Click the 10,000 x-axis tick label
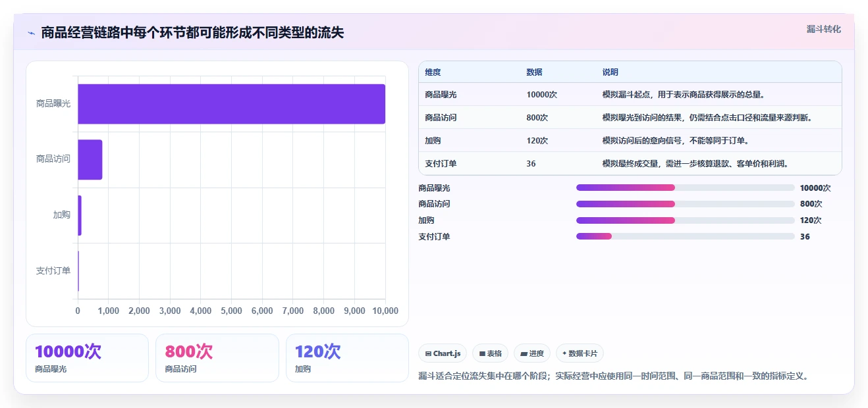The height and width of the screenshot is (408, 868). [385, 311]
